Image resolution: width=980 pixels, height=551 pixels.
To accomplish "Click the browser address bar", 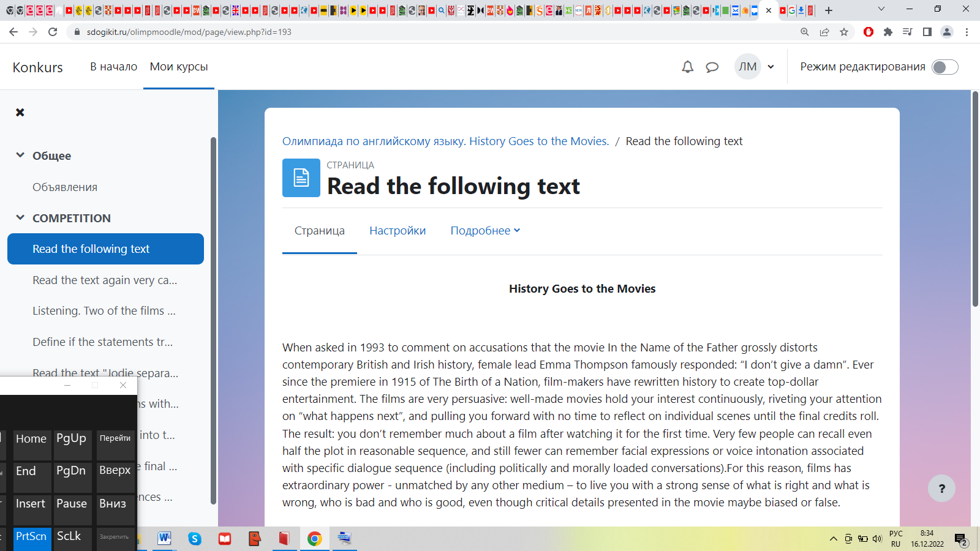I will pyautogui.click(x=429, y=32).
